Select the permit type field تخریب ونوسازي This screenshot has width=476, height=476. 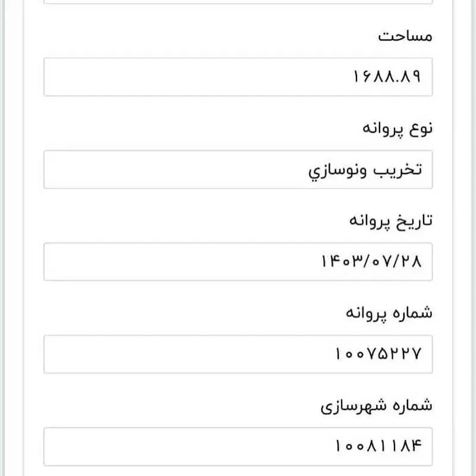pos(238,171)
